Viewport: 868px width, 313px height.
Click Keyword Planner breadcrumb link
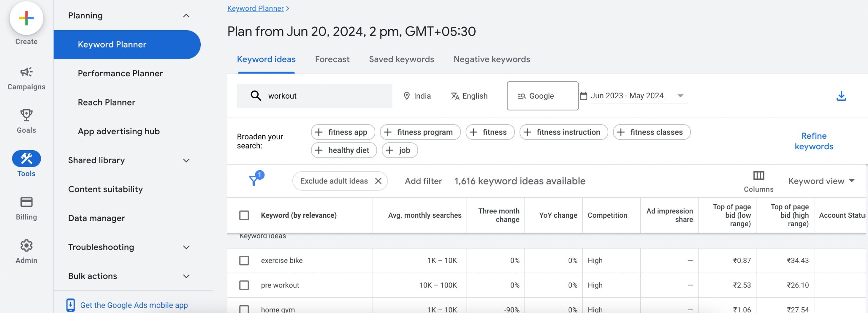click(x=255, y=8)
